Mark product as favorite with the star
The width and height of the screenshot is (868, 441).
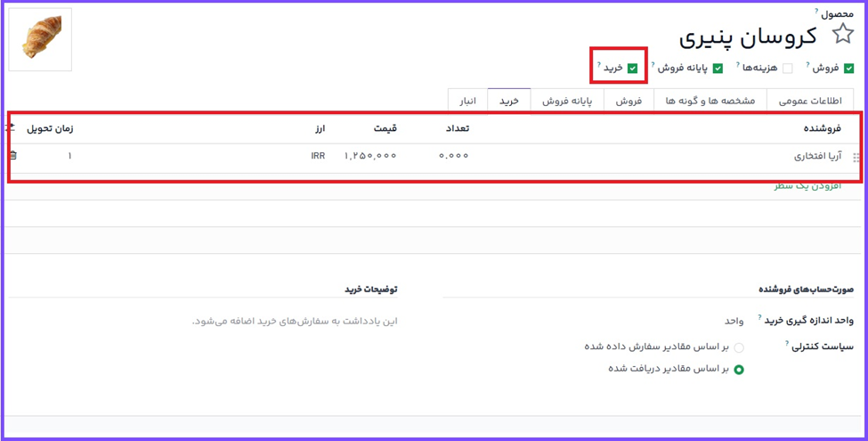coord(842,35)
